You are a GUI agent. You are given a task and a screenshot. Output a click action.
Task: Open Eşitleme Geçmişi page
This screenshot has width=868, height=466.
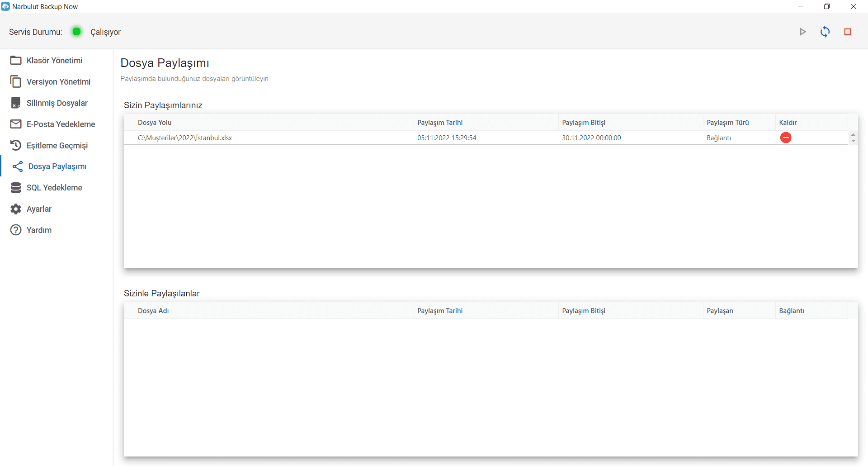pyautogui.click(x=57, y=146)
